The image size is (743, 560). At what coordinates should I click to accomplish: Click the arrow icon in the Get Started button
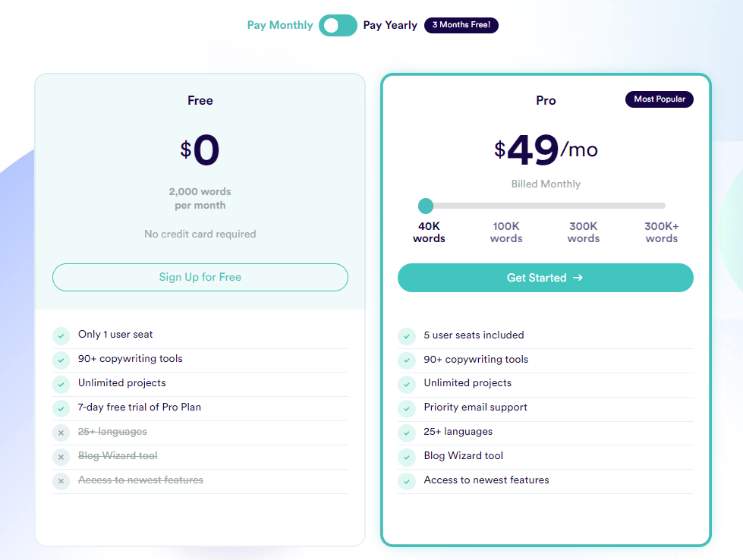pos(578,278)
